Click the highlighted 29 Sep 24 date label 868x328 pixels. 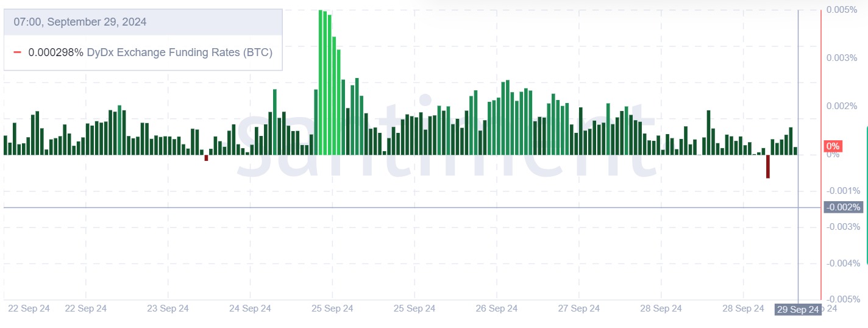(x=798, y=310)
